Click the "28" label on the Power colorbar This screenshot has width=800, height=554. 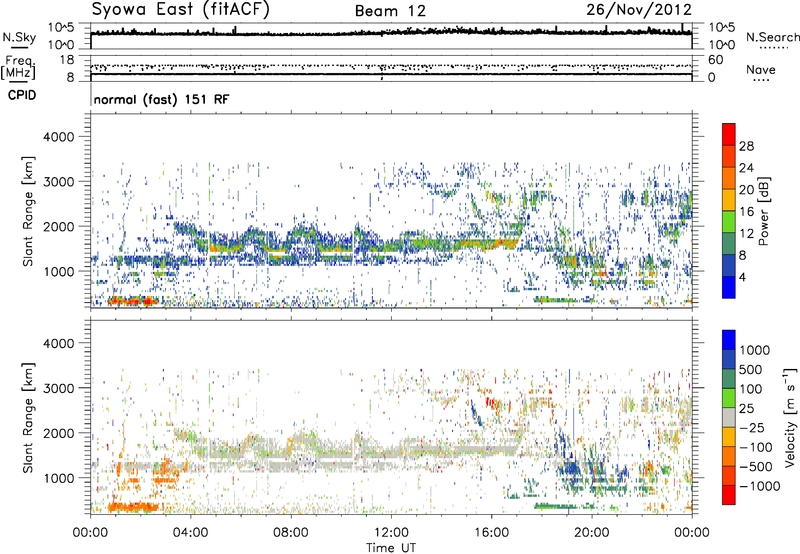coord(746,146)
